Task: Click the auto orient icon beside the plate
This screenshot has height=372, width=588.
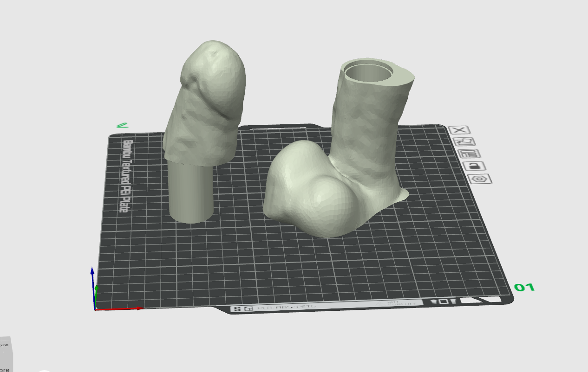Action: click(x=465, y=142)
